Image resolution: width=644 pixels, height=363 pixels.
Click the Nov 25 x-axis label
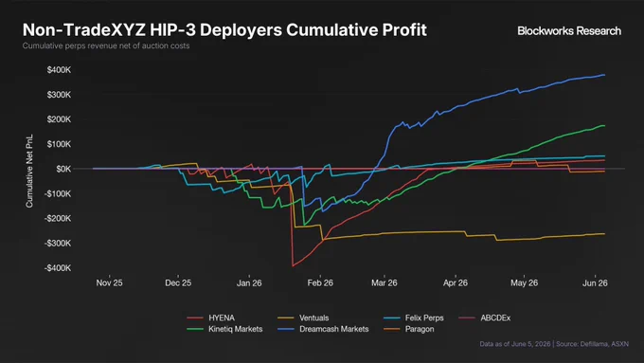pyautogui.click(x=109, y=282)
